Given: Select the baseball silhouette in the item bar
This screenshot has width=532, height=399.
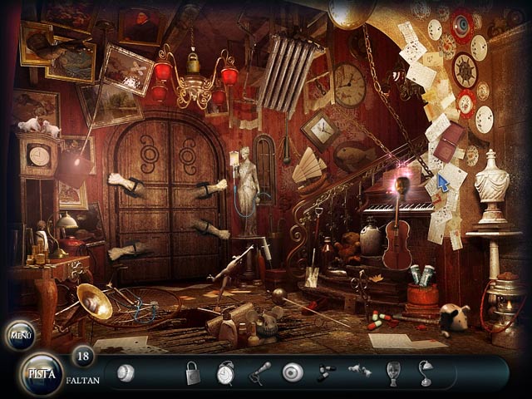Looking at the screenshot, I should click(x=126, y=372).
